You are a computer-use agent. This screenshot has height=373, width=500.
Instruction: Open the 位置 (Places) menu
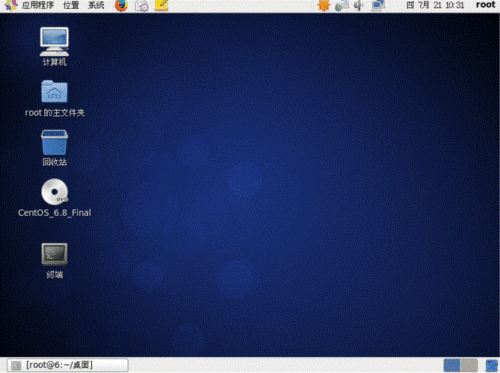(x=71, y=5)
